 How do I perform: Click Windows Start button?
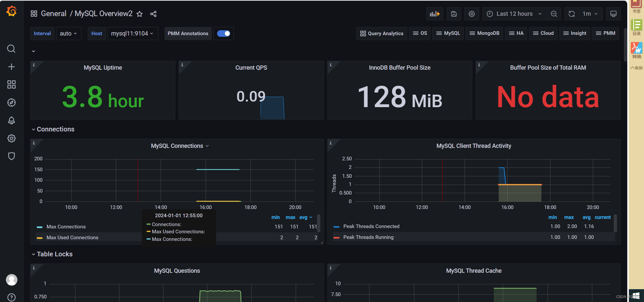pos(636,296)
